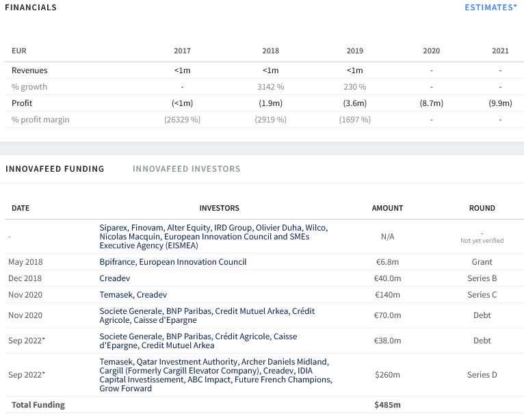The image size is (524, 420).
Task: Open Creadev link in Series B row
Action: (x=115, y=278)
